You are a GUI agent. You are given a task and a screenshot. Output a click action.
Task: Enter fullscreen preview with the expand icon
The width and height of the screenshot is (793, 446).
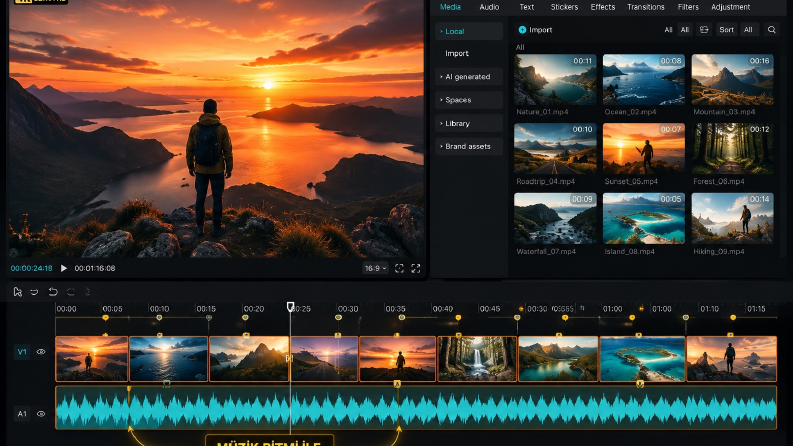[x=416, y=269]
